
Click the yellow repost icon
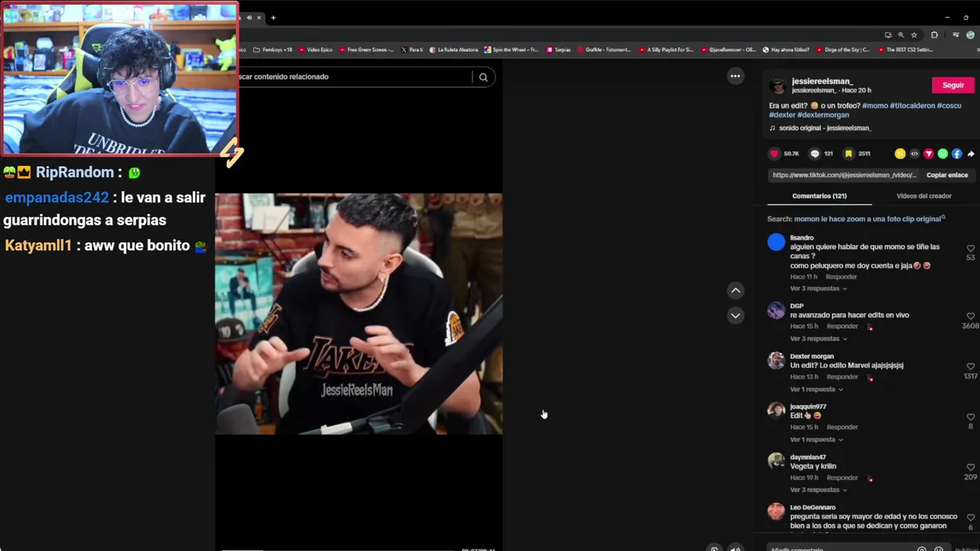pyautogui.click(x=900, y=154)
